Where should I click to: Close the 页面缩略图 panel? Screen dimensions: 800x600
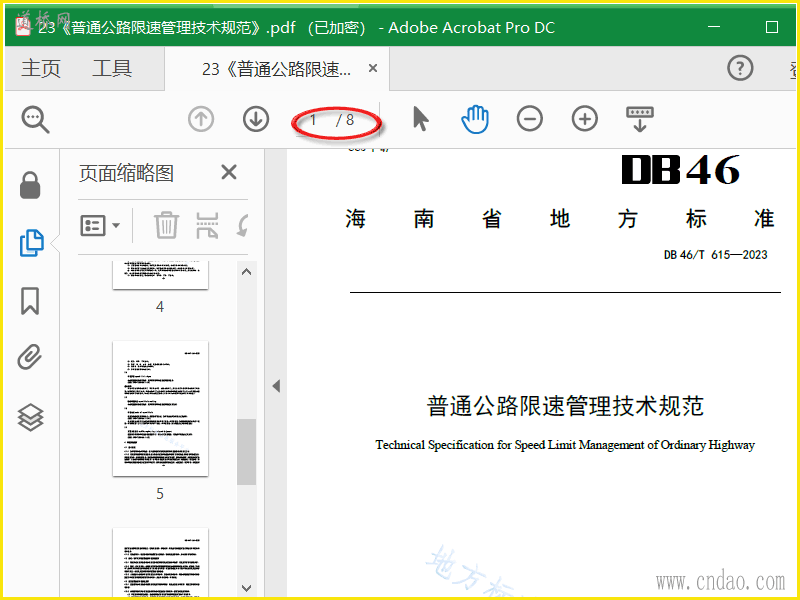click(x=229, y=172)
